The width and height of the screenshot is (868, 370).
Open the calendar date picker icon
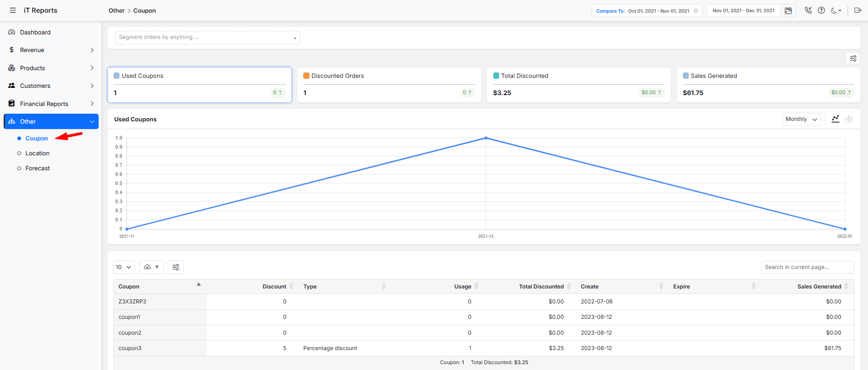pyautogui.click(x=788, y=11)
